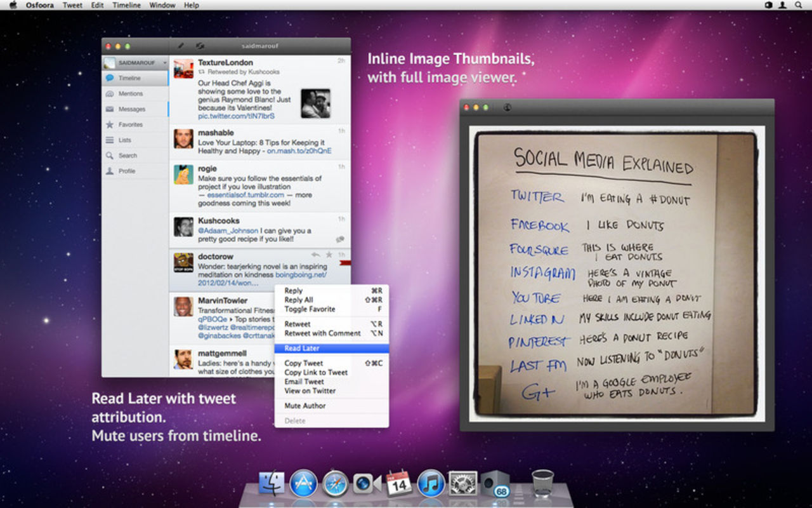Open the pic.twitter.com link in TextureLondon's tweet
Viewport: 812px width, 508px height.
click(x=236, y=116)
